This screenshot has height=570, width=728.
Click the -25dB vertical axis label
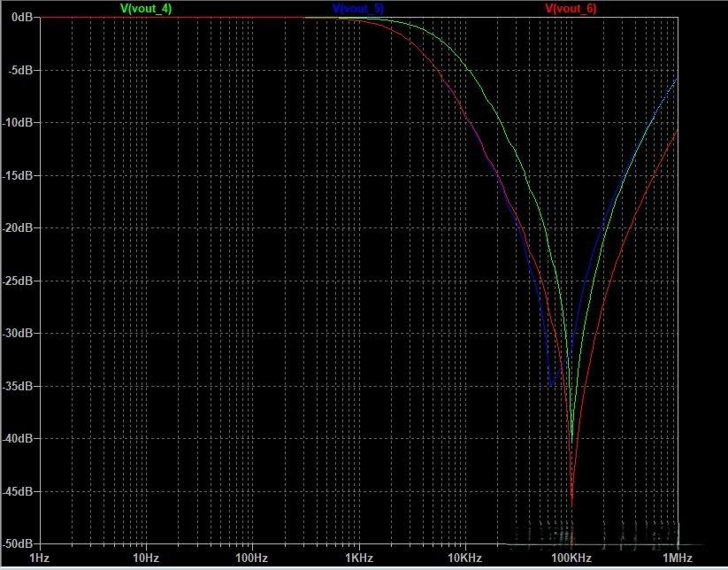(x=17, y=281)
